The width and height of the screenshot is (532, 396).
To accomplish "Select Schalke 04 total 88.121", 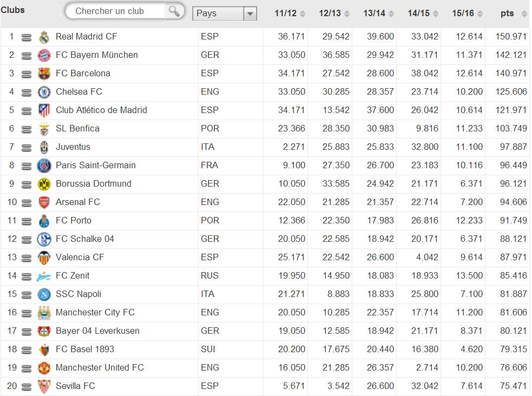I will click(x=514, y=239).
